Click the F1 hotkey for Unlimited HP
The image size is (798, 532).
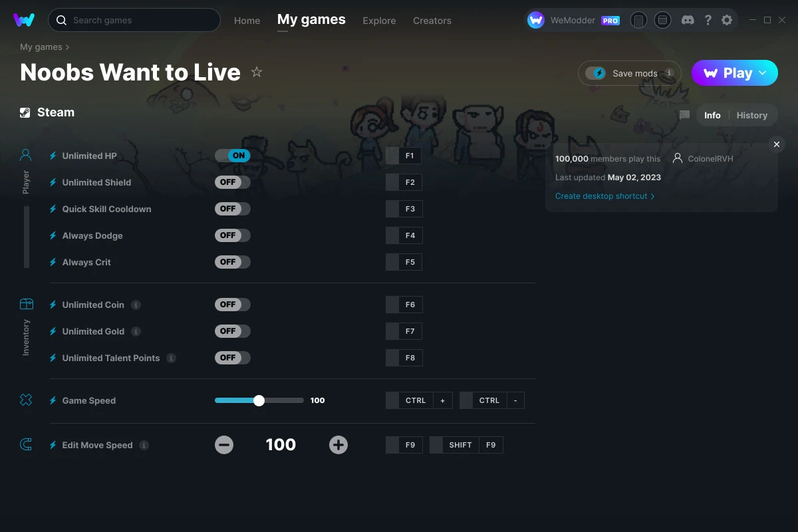[404, 156]
